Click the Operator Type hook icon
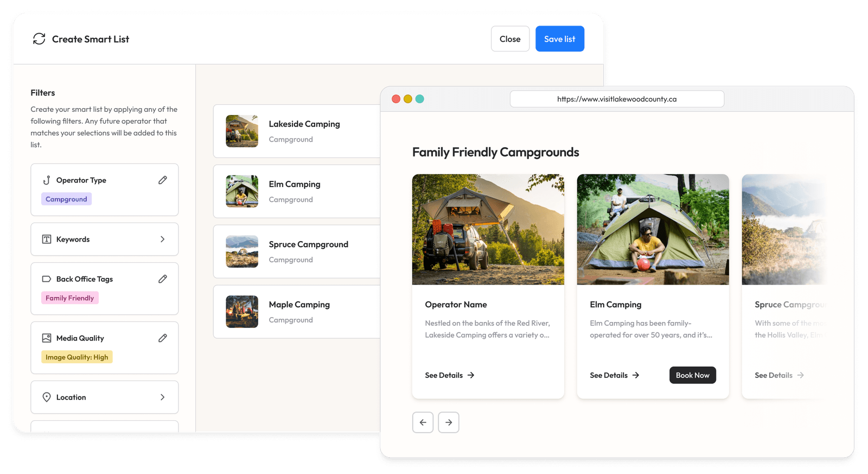Image resolution: width=868 pixels, height=474 pixels. (x=47, y=180)
